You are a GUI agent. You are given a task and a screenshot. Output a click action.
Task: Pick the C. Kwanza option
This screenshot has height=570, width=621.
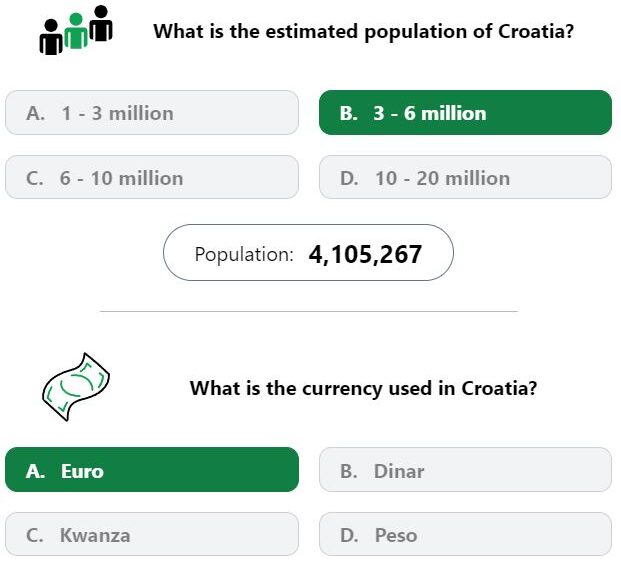(x=152, y=534)
